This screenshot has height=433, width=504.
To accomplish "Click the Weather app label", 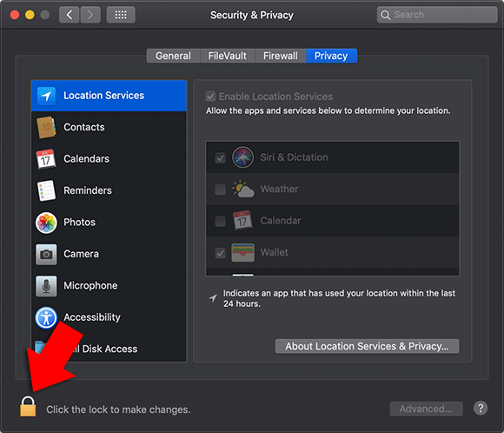I will pos(279,189).
